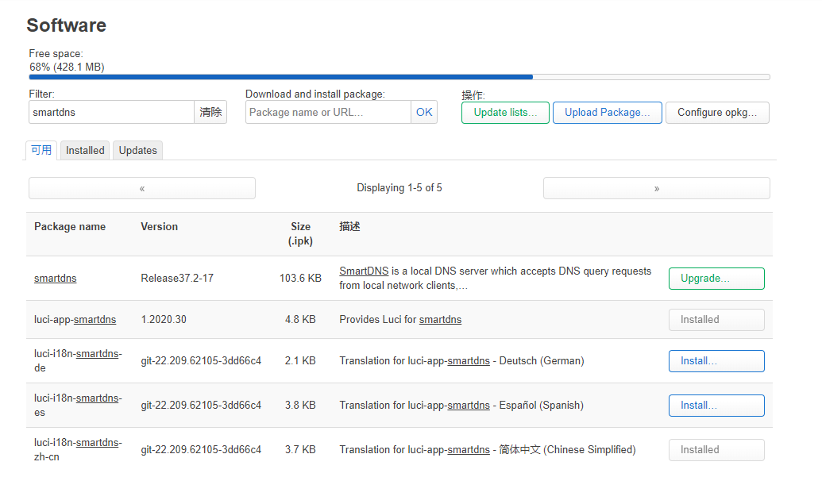The width and height of the screenshot is (822, 504).
Task: Install the Spanish translation luci-i18n-smartdns-es
Action: (716, 405)
